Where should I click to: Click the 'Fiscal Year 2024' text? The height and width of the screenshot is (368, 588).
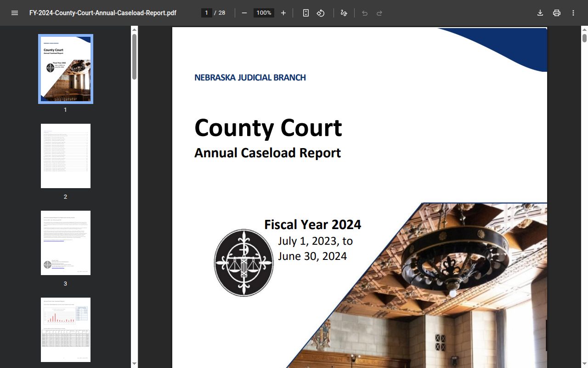tap(312, 224)
